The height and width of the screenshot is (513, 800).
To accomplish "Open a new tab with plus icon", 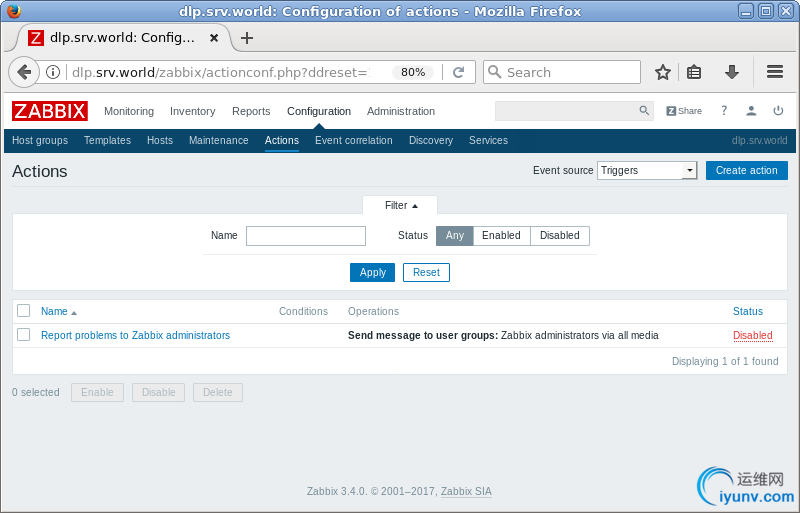I will pos(247,38).
